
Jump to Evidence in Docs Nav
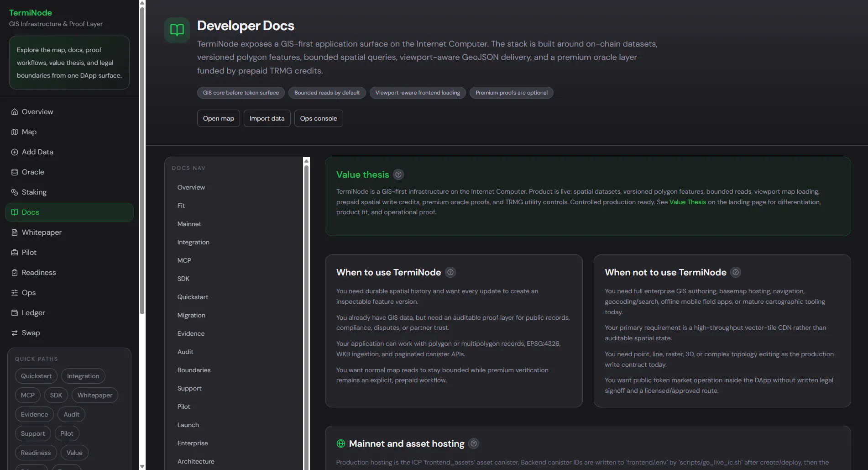[234, 333]
